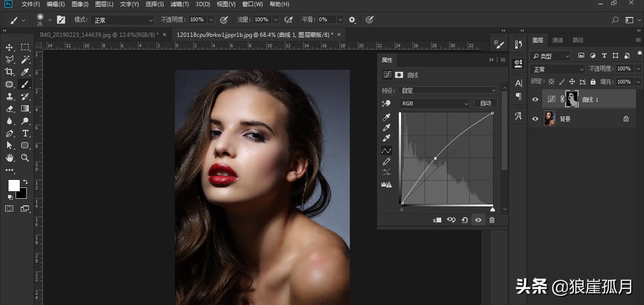
Task: Expand the layer 填充 slider arrow
Action: (638, 82)
